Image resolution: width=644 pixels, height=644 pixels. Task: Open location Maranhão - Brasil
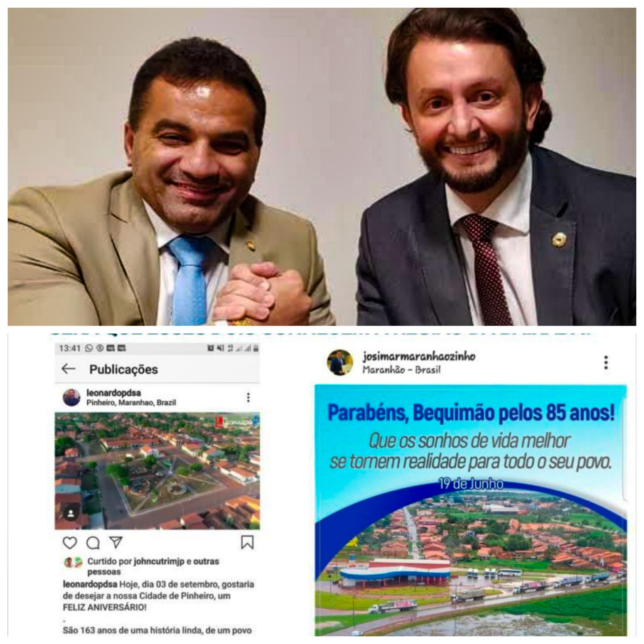coord(401,369)
